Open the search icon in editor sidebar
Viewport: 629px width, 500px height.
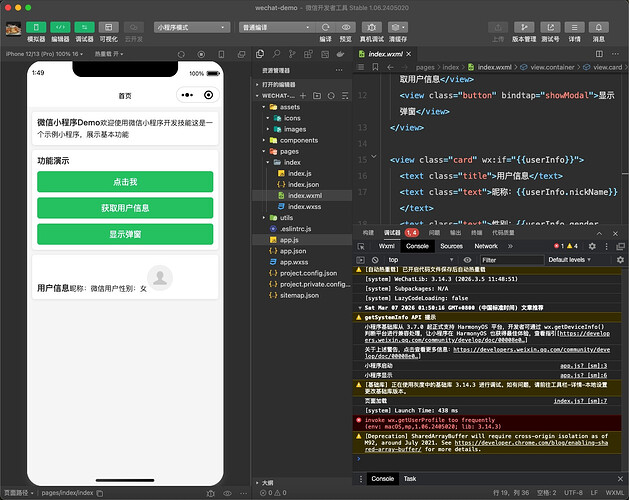pos(276,54)
